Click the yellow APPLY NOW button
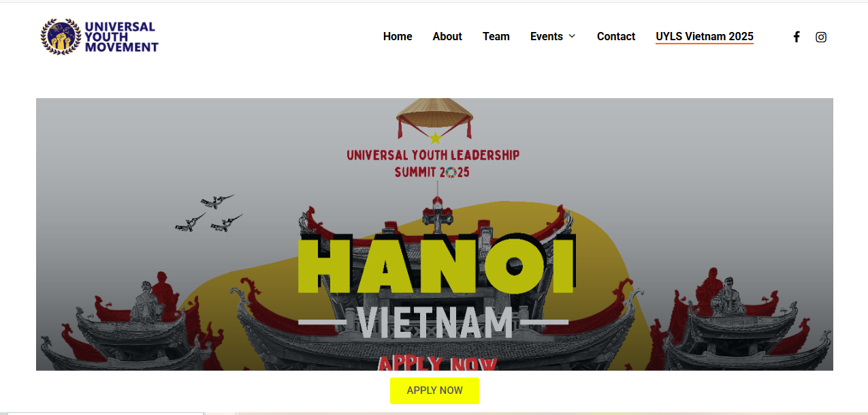 pos(434,390)
